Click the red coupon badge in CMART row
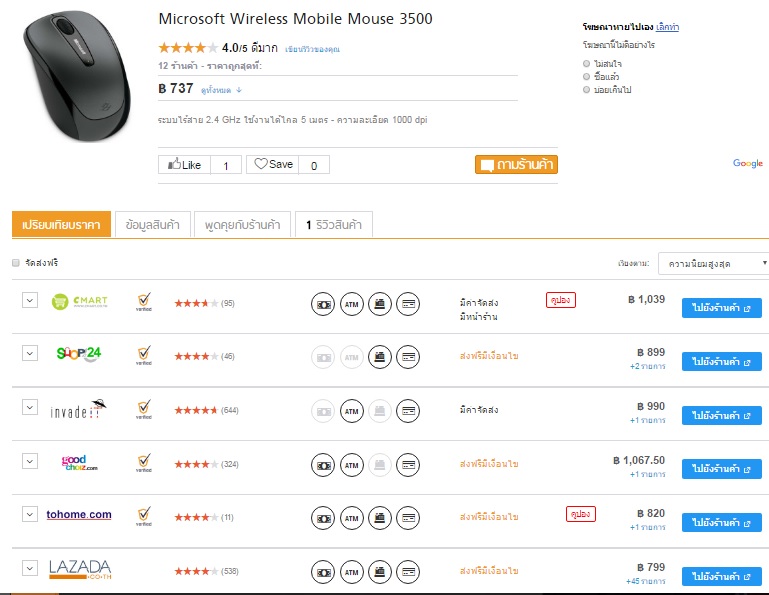 point(561,300)
